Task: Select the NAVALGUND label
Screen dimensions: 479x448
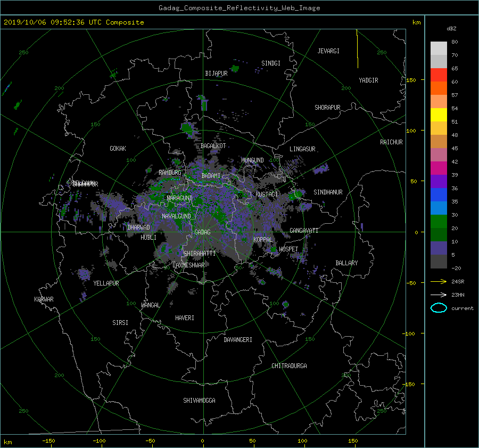Action: (x=176, y=216)
